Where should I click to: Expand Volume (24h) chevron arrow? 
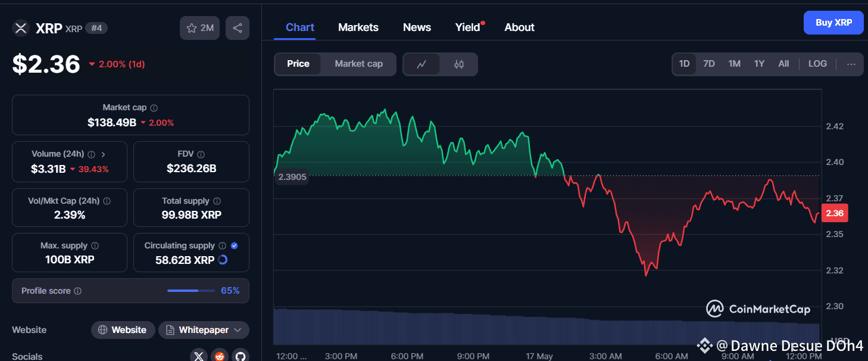[104, 154]
